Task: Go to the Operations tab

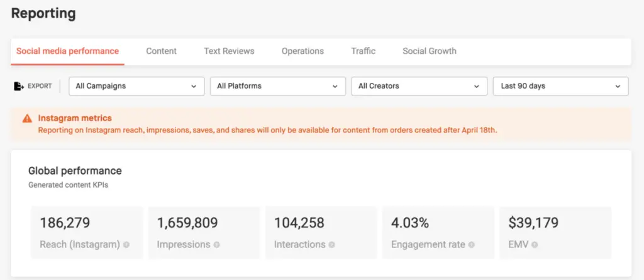Action: point(303,51)
